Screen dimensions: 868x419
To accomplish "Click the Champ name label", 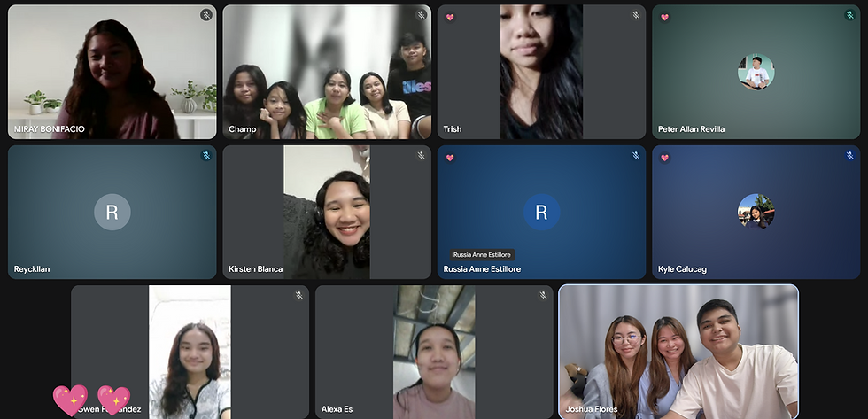I will click(243, 129).
